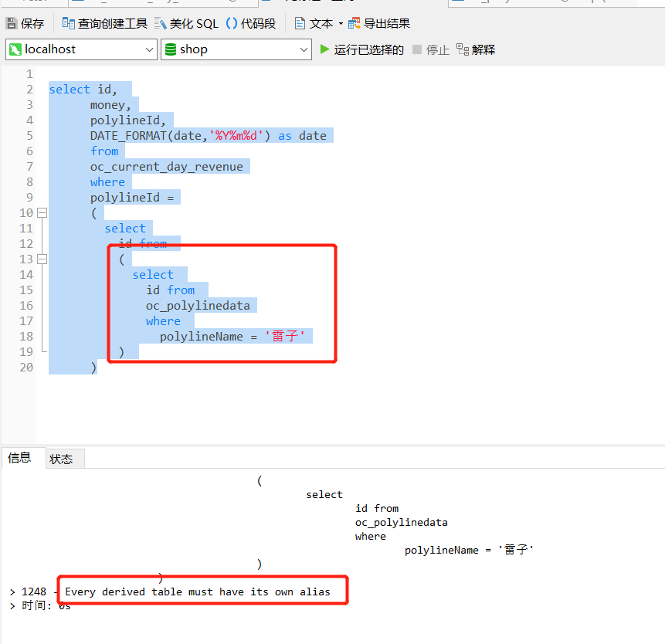Image resolution: width=665 pixels, height=644 pixels.
Task: Click the 停止 (Stop) icon
Action: [x=417, y=49]
